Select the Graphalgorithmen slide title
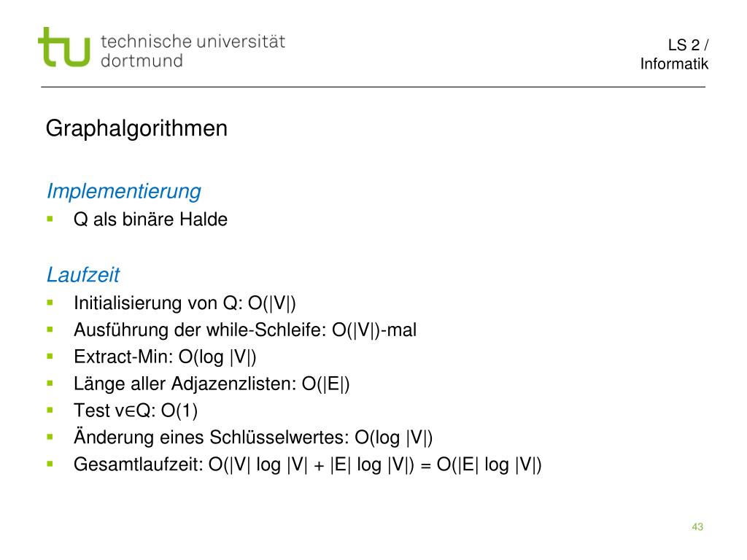This screenshot has width=747, height=560. (x=136, y=128)
